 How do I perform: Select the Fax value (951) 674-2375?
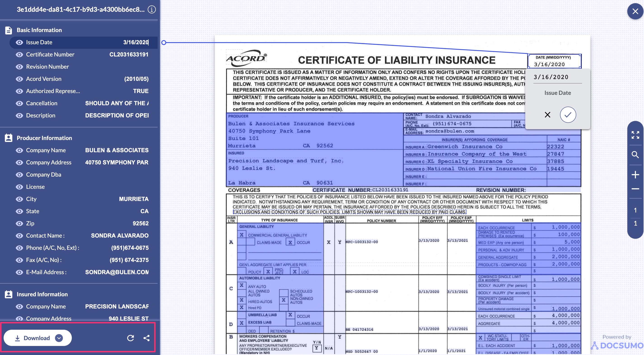tap(129, 260)
